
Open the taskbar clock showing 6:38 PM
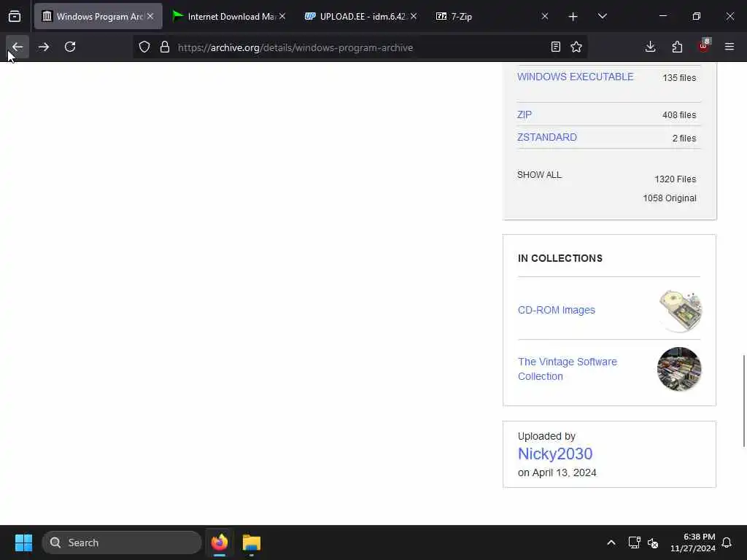693,542
